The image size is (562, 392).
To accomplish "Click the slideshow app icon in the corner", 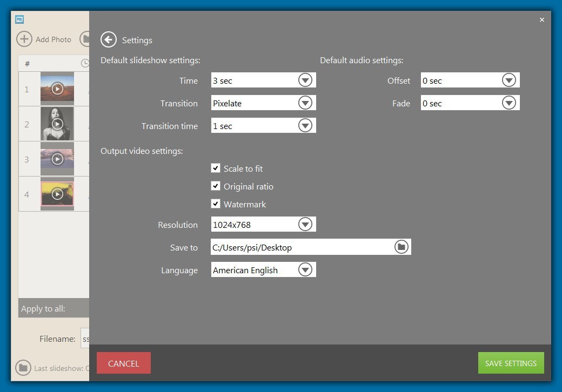I will [19, 19].
